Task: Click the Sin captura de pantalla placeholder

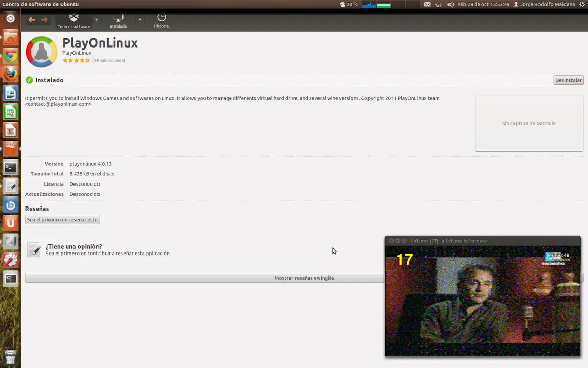Action: tap(529, 123)
